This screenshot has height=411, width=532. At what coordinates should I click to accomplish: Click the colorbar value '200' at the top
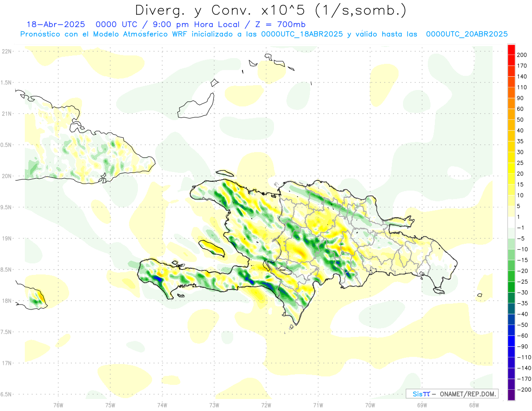(x=522, y=55)
